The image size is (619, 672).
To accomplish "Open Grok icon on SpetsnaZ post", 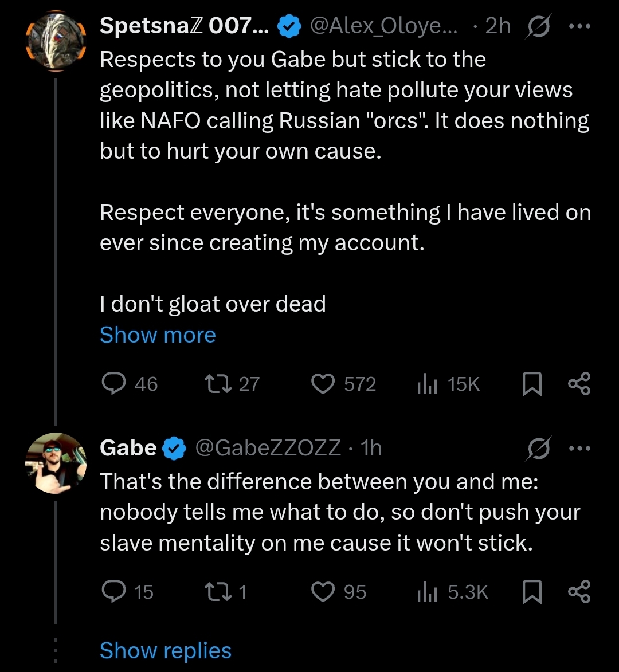I will [x=537, y=27].
